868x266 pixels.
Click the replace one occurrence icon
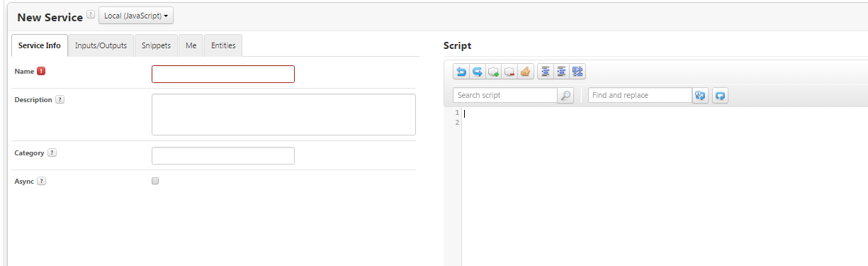coord(701,95)
